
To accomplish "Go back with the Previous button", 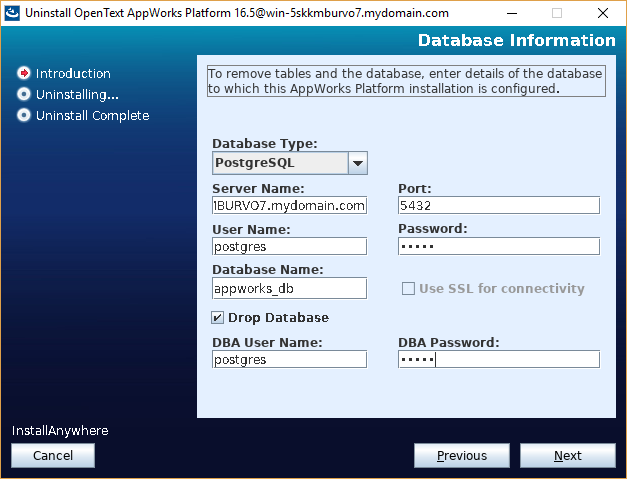I will point(462,455).
